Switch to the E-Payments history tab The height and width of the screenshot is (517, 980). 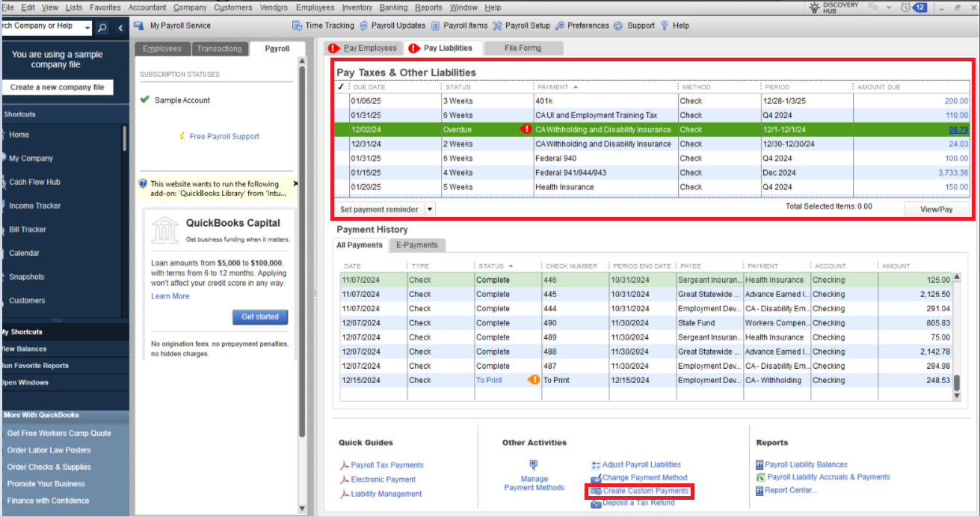[x=417, y=245]
